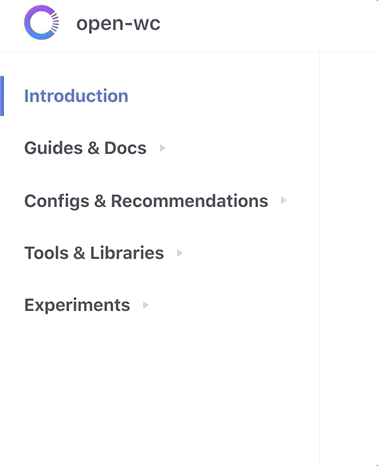The width and height of the screenshot is (378, 466).
Task: Open the Experiments section
Action: pyautogui.click(x=77, y=305)
